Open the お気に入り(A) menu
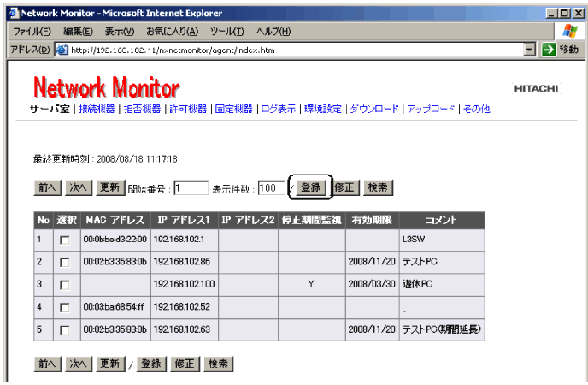Image resolution: width=588 pixels, height=385 pixels. click(x=172, y=31)
